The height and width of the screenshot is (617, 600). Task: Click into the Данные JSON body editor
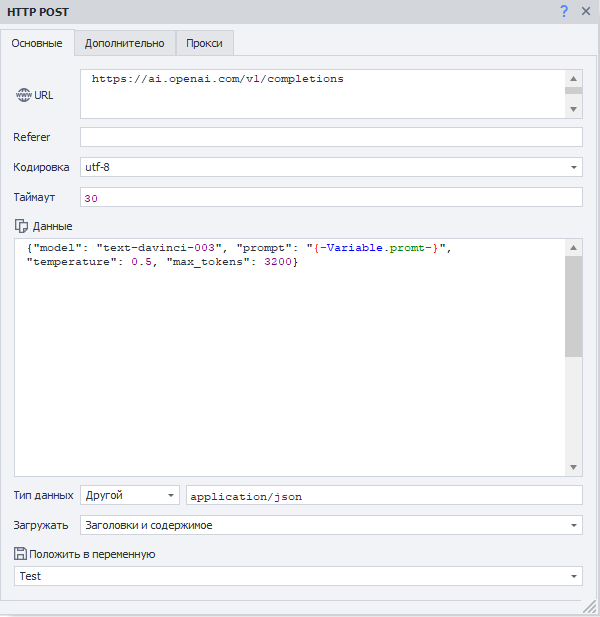coord(290,370)
